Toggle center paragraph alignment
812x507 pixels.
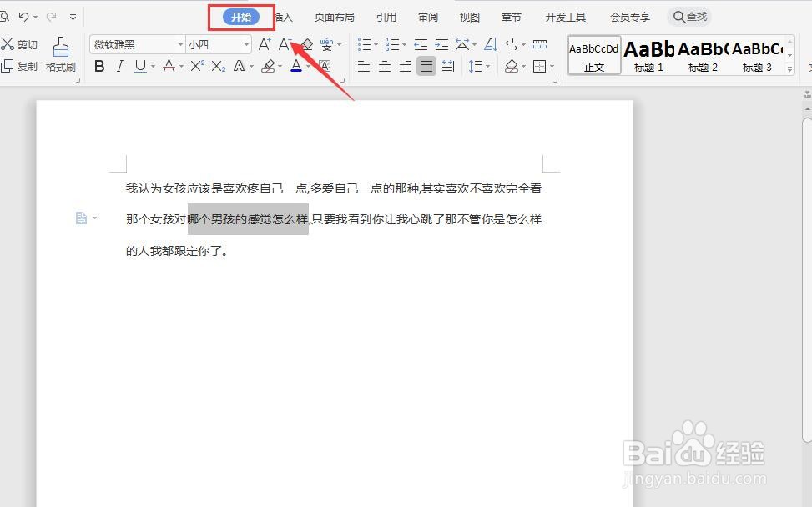[384, 66]
